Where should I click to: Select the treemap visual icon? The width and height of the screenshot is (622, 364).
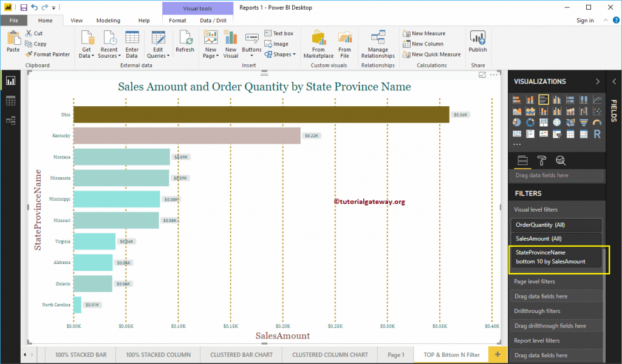point(544,122)
